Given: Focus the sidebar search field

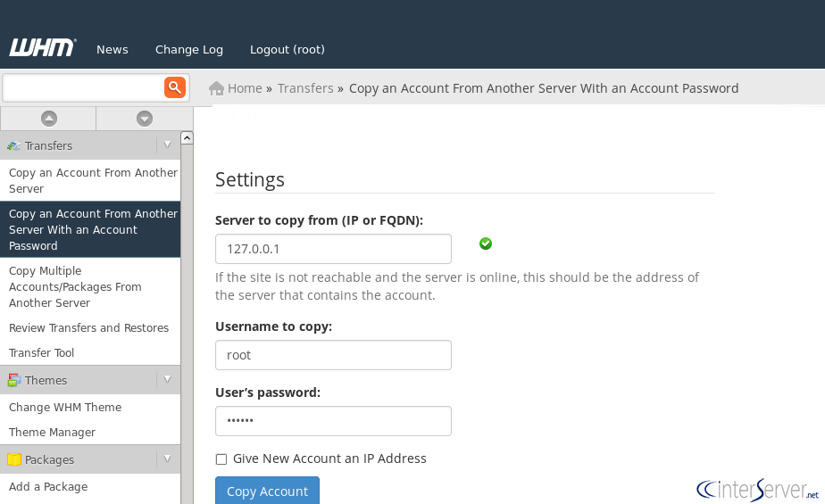Looking at the screenshot, I should pos(84,87).
